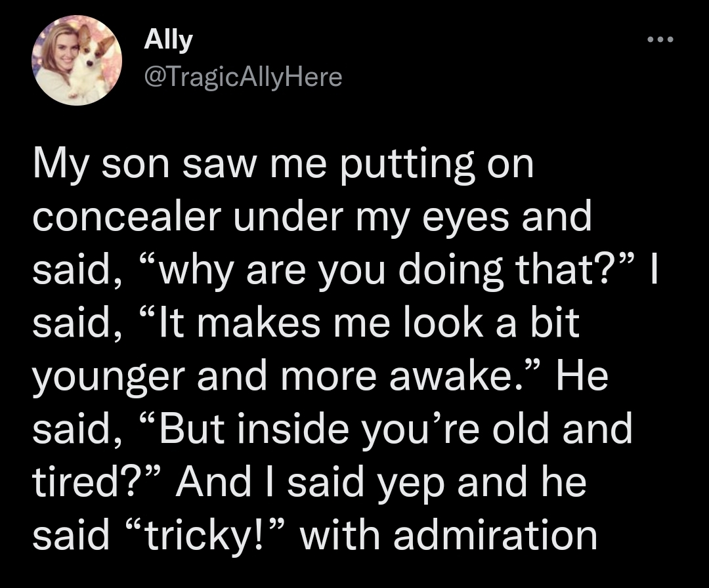Screen dimensions: 709x588
Task: Open the tweet by clicking its first line
Action: [283, 166]
